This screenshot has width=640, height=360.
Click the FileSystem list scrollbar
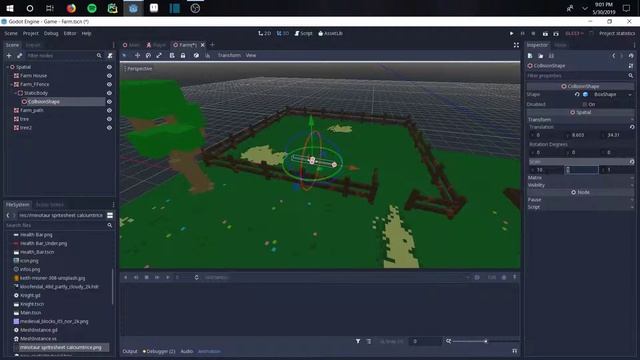(x=112, y=287)
